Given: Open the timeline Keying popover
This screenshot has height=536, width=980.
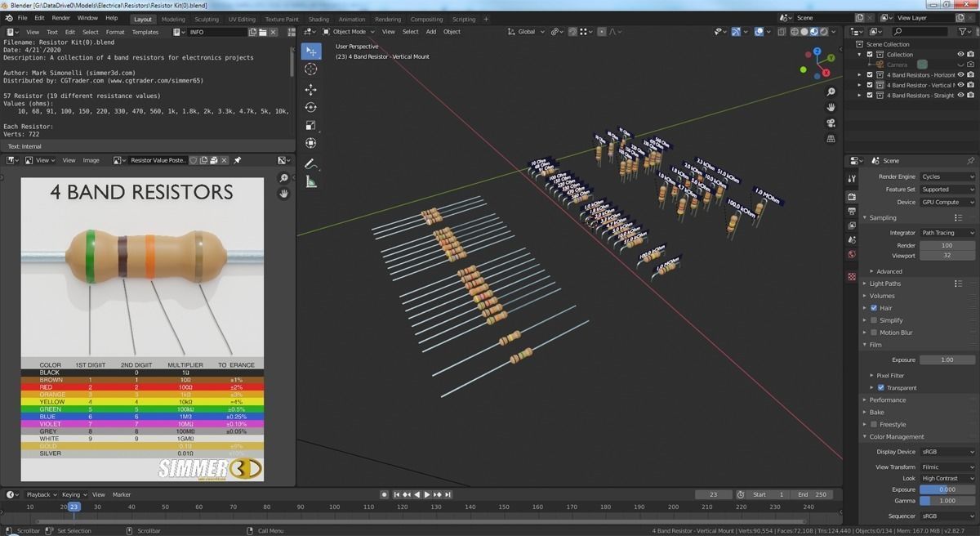Looking at the screenshot, I should (73, 494).
